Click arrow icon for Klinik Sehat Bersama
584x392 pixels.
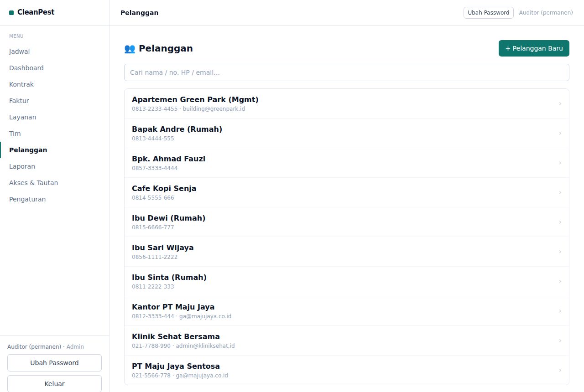[560, 340]
